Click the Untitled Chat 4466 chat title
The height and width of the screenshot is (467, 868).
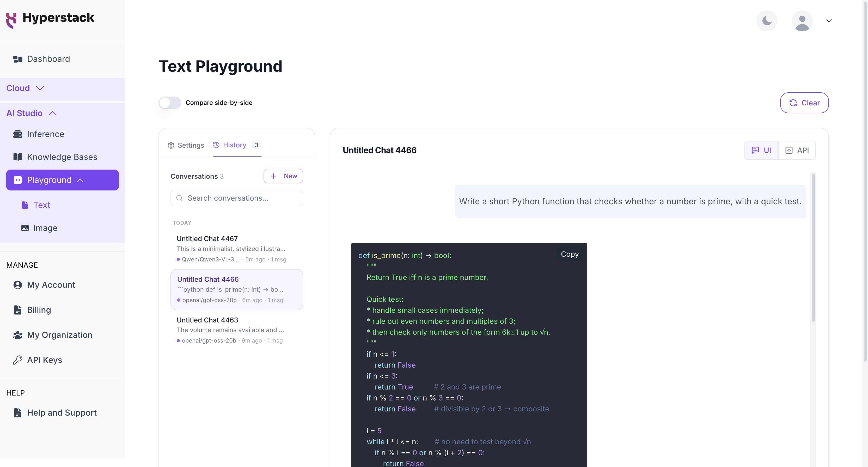[x=380, y=150]
